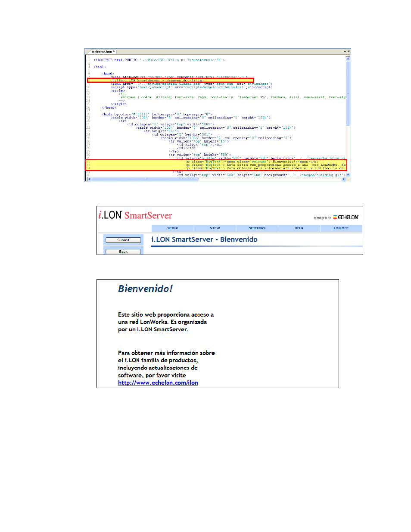Click the <body bgcolor> line in the code
The width and height of the screenshot is (411, 532).
click(x=157, y=114)
